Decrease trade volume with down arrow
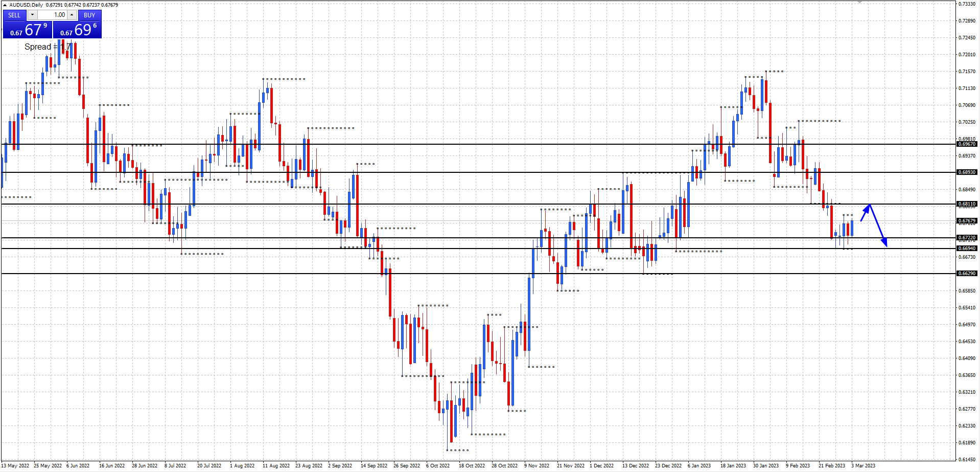The width and height of the screenshot is (980, 472). pyautogui.click(x=32, y=15)
